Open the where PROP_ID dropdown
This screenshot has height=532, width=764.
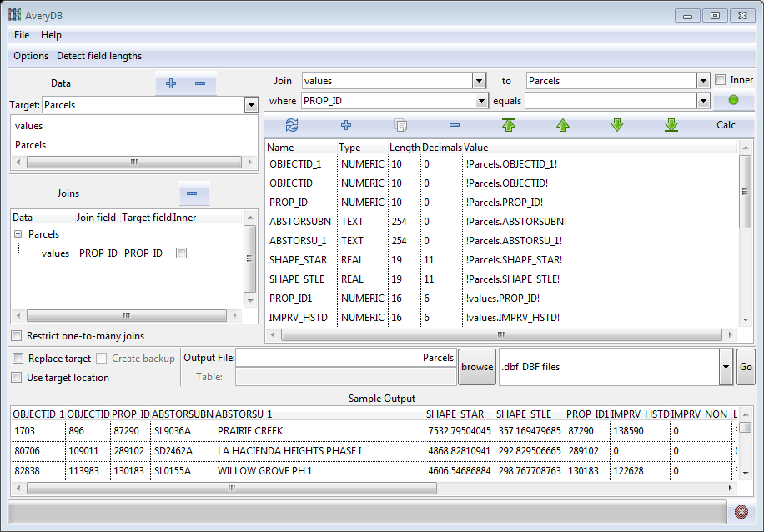pos(480,100)
